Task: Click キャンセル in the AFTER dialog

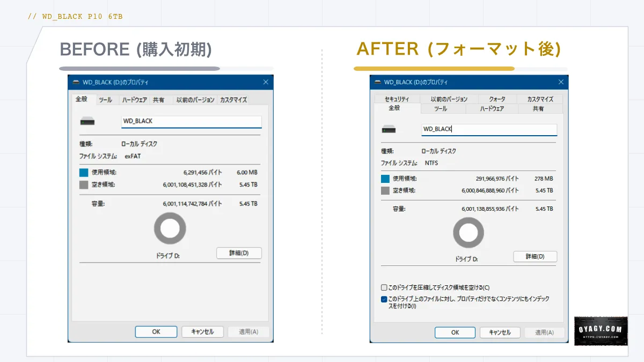Action: point(500,333)
